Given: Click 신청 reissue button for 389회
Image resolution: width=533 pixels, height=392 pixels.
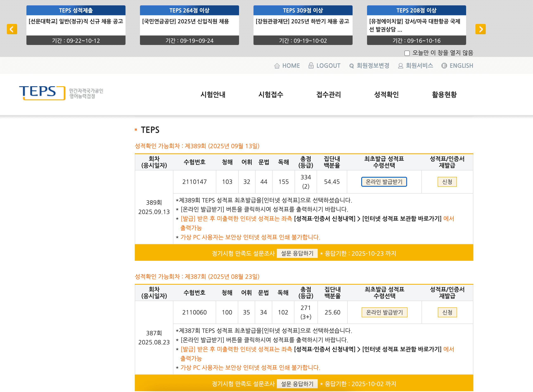Looking at the screenshot, I should [447, 182].
